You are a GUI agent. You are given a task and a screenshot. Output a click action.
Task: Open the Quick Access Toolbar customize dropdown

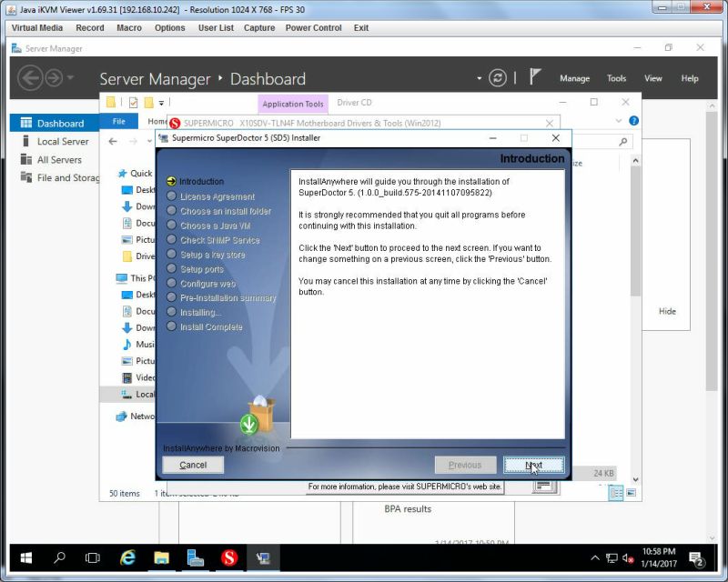[161, 103]
